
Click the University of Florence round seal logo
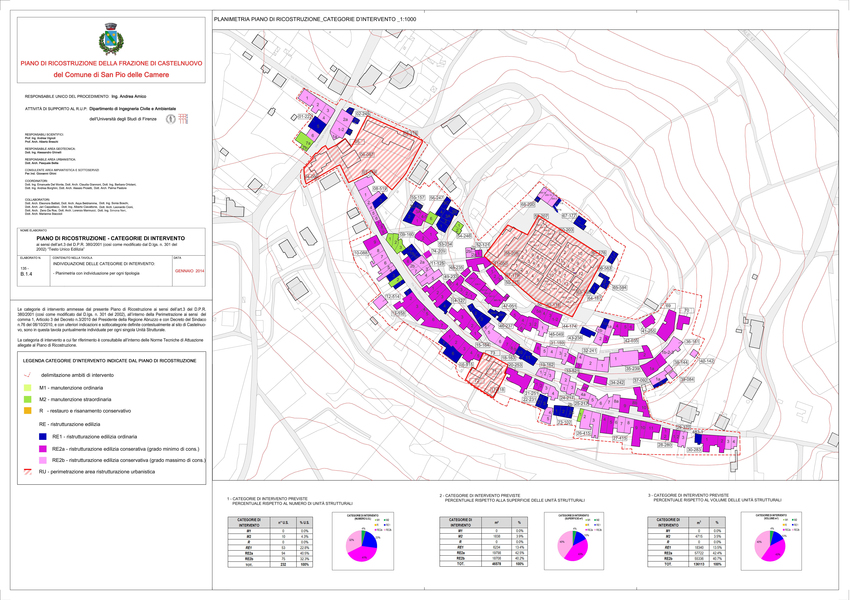[x=170, y=119]
